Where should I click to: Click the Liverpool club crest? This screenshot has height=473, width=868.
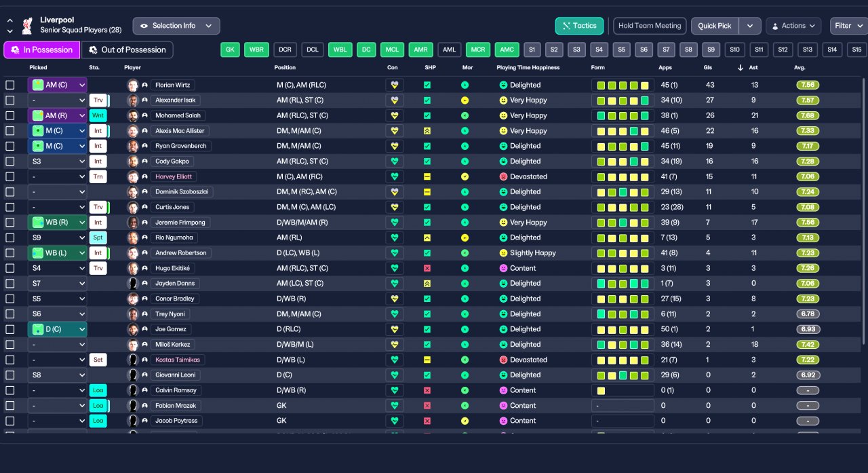coord(27,26)
